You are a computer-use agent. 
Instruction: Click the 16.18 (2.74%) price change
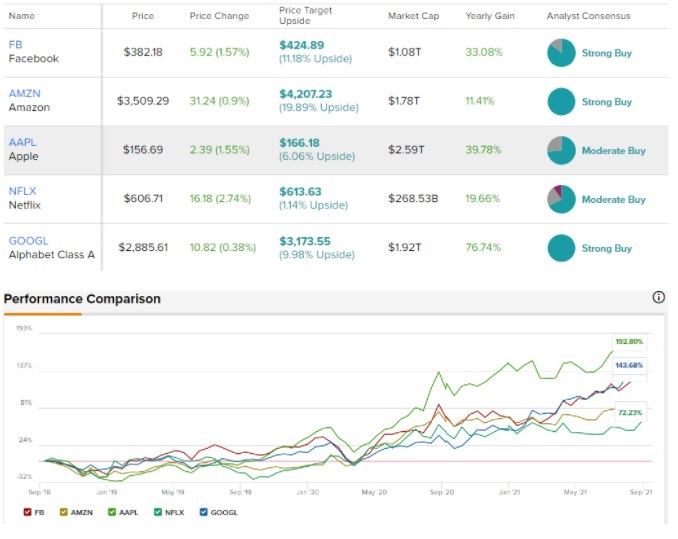[x=220, y=199]
